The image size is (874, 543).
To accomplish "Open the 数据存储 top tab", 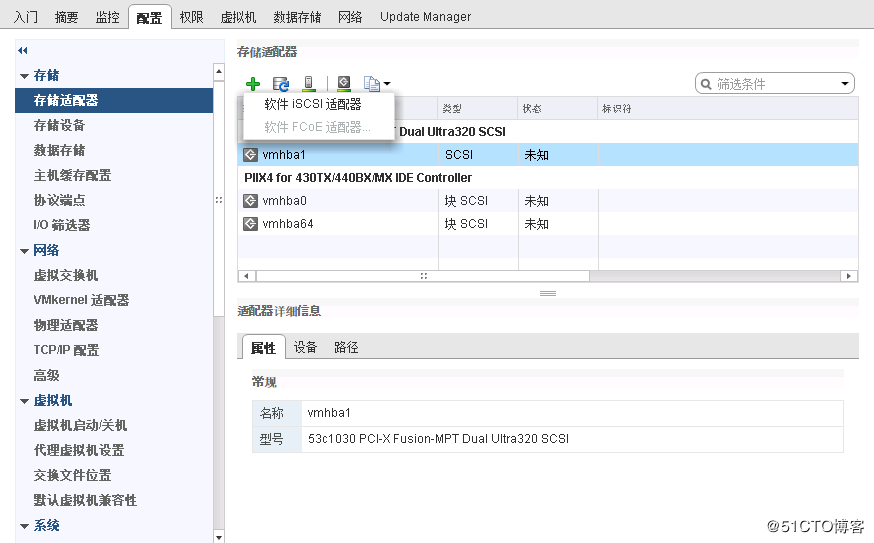I will (x=297, y=17).
